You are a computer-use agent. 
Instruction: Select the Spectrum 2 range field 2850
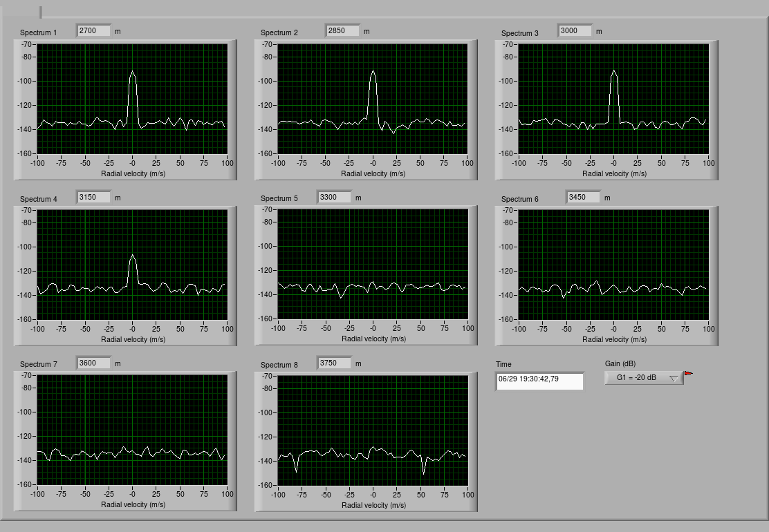(343, 31)
